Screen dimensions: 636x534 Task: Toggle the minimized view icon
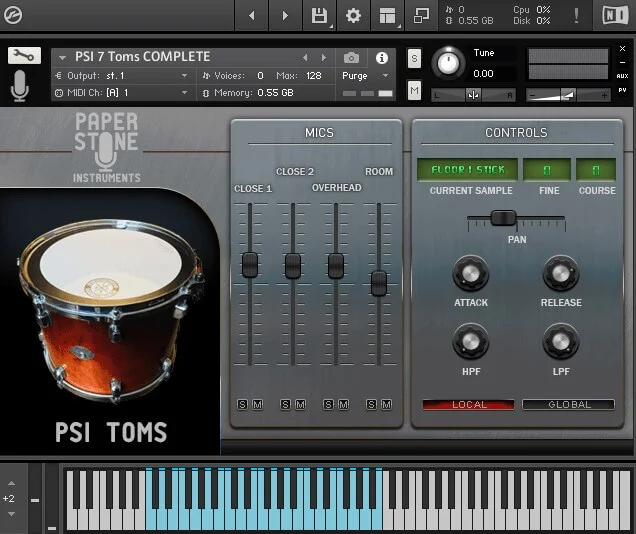click(421, 15)
